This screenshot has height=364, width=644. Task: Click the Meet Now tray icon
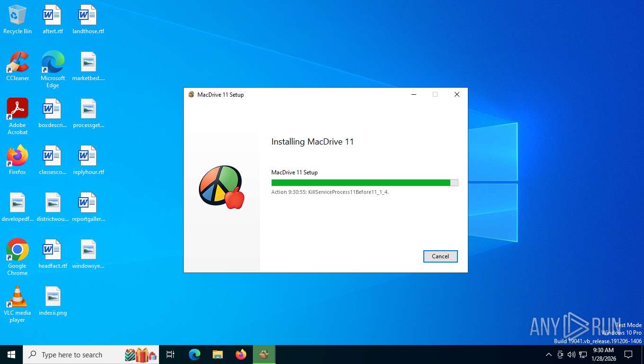click(560, 355)
